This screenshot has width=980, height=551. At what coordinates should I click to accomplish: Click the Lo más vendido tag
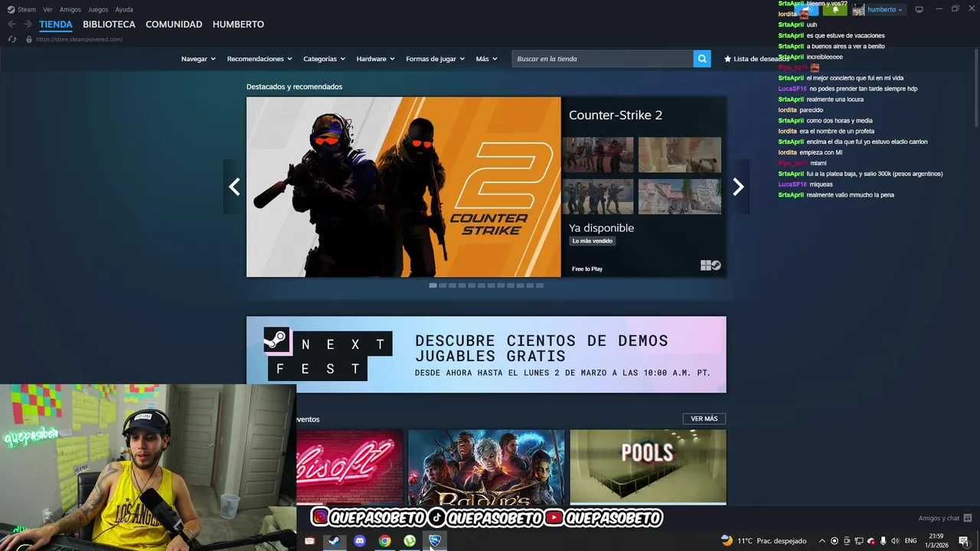(593, 241)
